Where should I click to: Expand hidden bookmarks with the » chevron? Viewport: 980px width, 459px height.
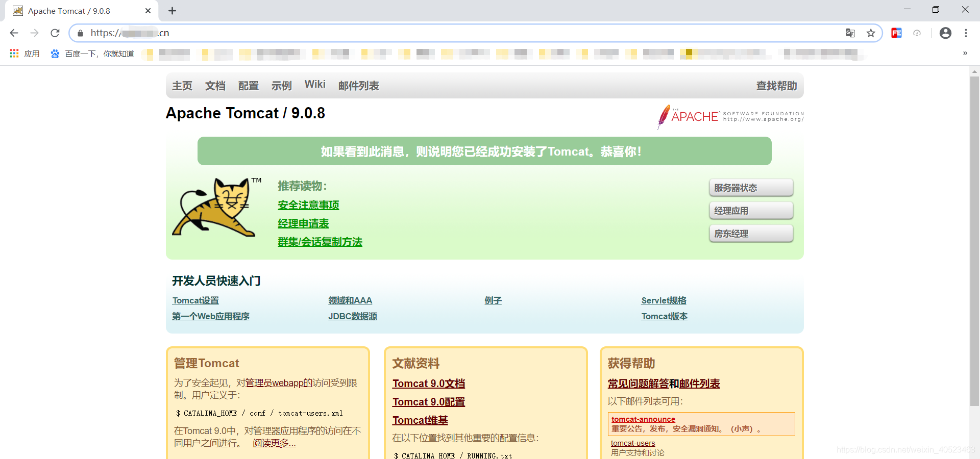pyautogui.click(x=965, y=53)
